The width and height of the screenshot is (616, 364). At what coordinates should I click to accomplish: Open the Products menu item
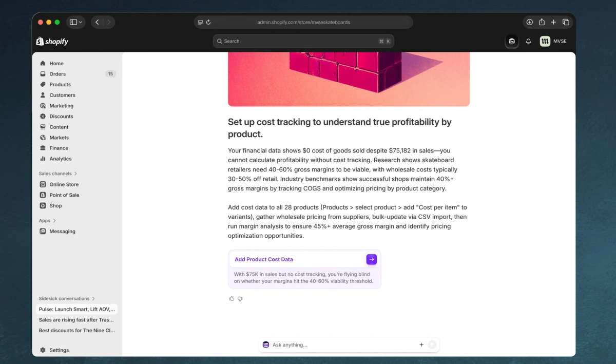[x=78, y=85]
